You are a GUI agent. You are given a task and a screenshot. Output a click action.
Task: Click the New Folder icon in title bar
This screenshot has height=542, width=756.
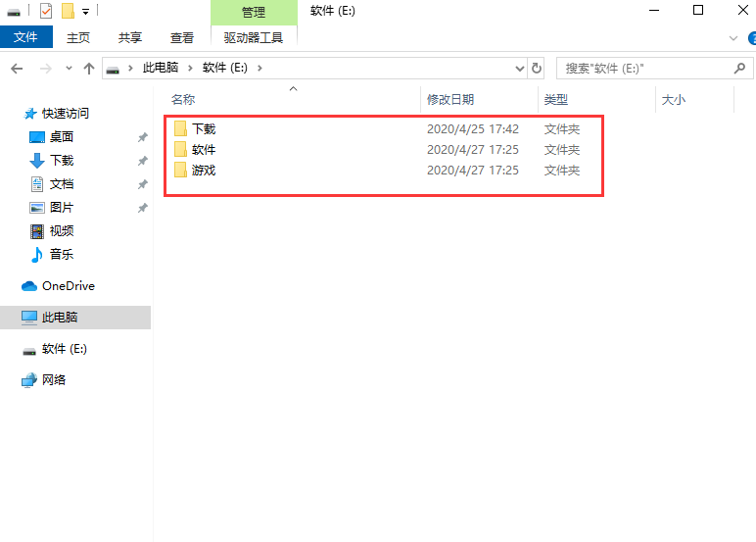pyautogui.click(x=68, y=11)
